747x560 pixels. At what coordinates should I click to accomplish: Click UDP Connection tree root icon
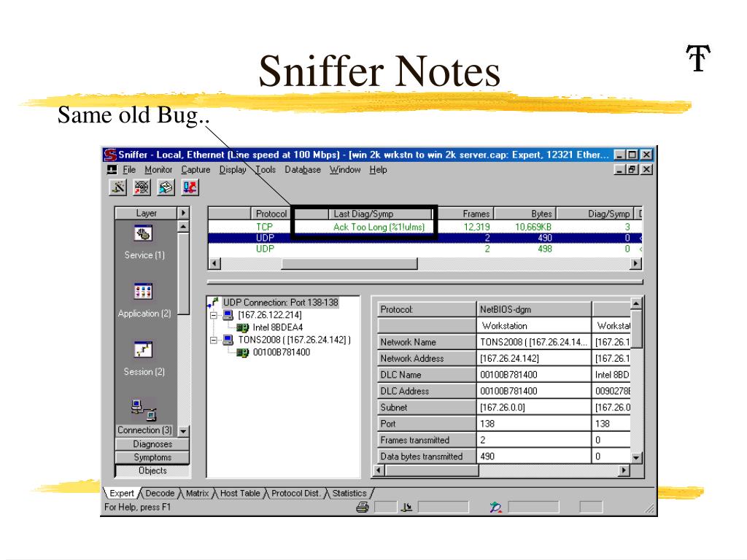[214, 303]
